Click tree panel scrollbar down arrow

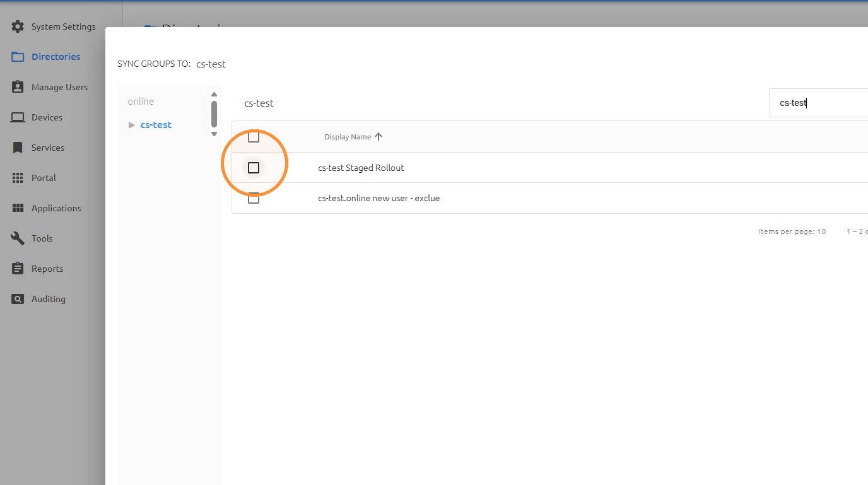214,134
